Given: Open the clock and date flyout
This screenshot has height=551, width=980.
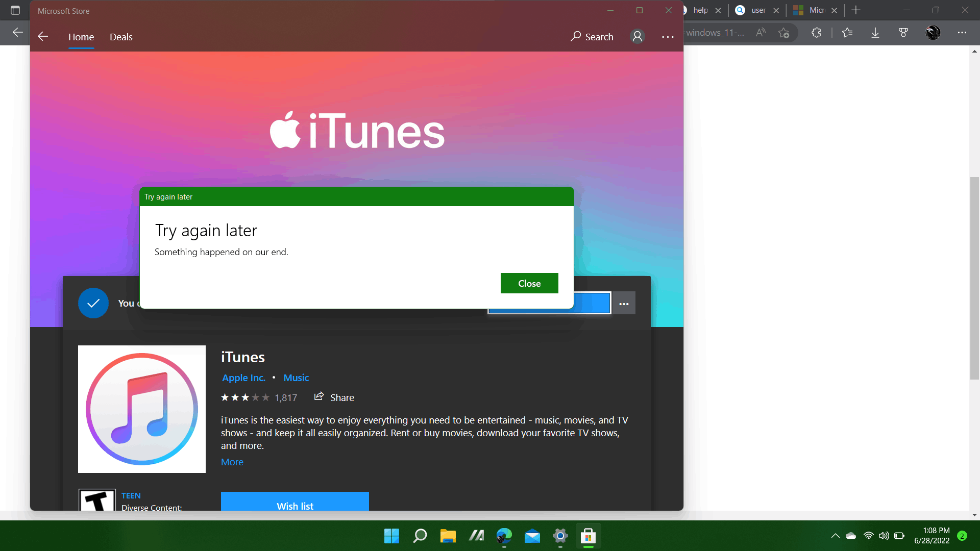Looking at the screenshot, I should point(932,536).
